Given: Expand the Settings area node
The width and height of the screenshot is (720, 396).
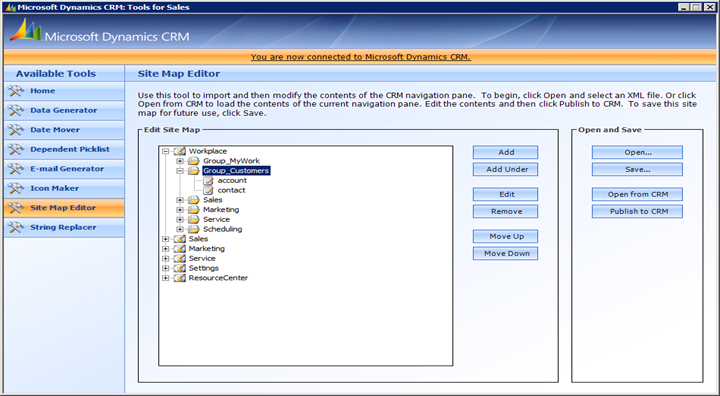Looking at the screenshot, I should [x=166, y=268].
